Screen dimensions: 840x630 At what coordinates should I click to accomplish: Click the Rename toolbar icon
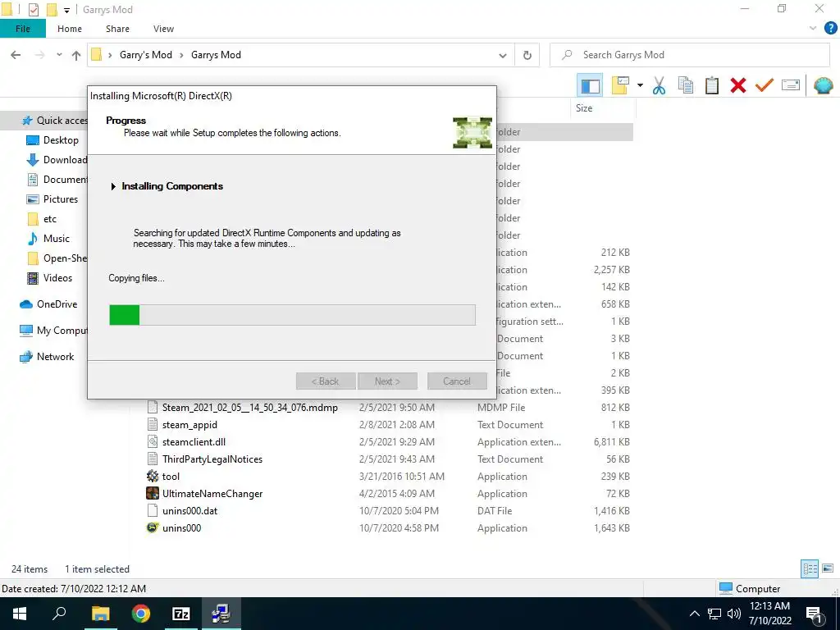[791, 85]
